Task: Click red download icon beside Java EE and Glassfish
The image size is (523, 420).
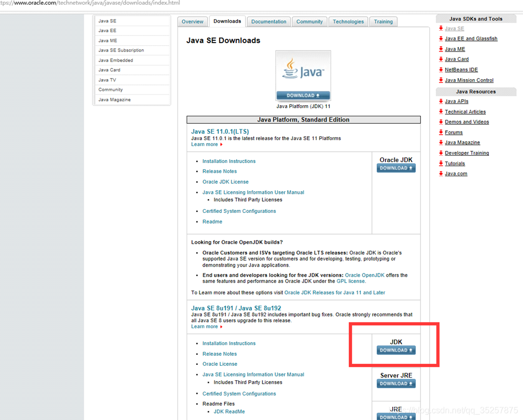Action: [441, 39]
